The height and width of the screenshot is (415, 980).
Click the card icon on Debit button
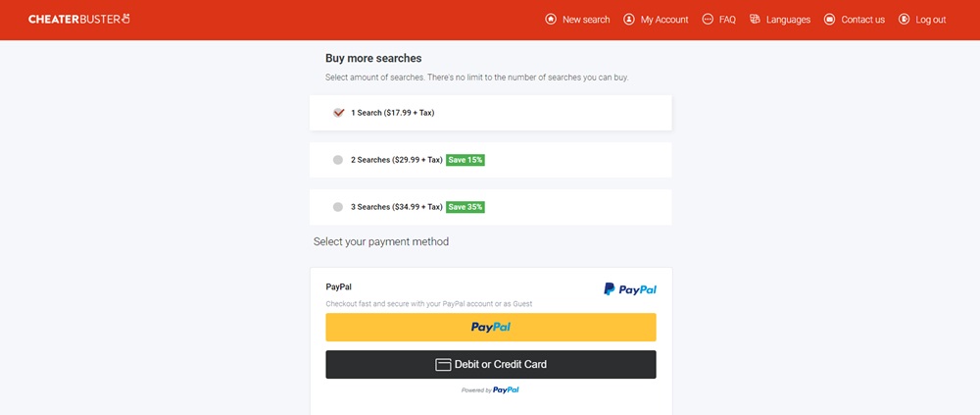[x=443, y=365]
